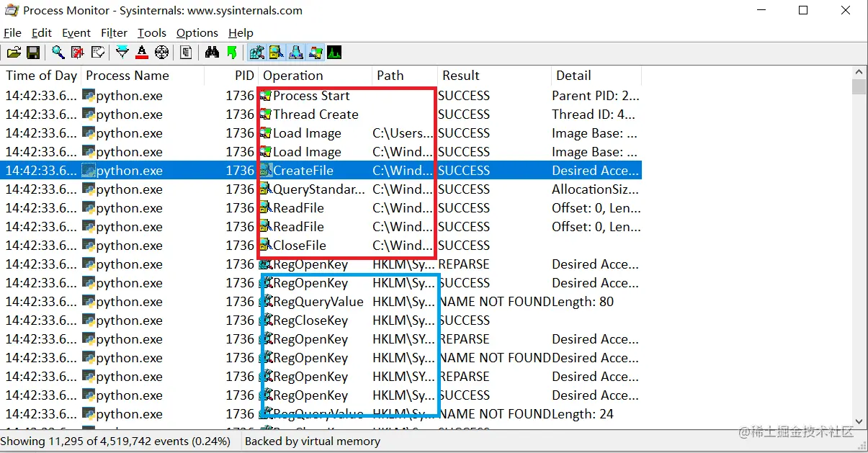The height and width of the screenshot is (453, 868).
Task: Click the Find binoculars icon
Action: 212,53
